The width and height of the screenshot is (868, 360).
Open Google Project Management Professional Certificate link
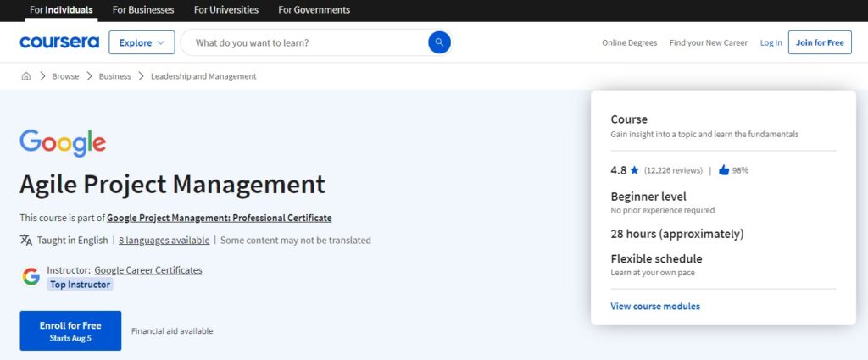pyautogui.click(x=220, y=218)
